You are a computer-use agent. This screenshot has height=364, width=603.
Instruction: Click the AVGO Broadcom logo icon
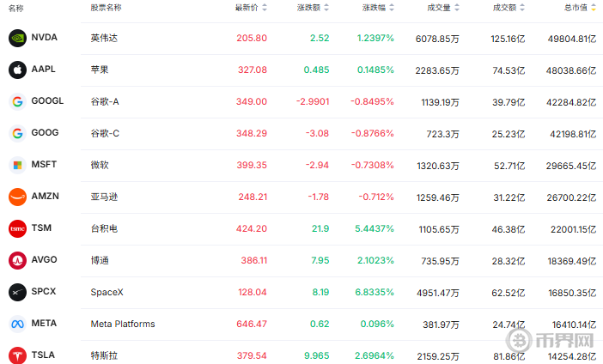(17, 260)
